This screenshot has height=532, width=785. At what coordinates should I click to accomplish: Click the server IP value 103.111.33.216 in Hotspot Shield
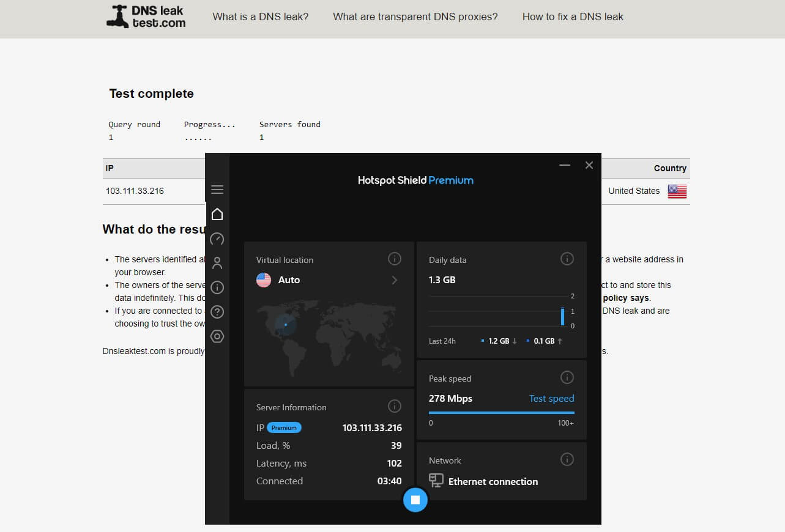372,428
